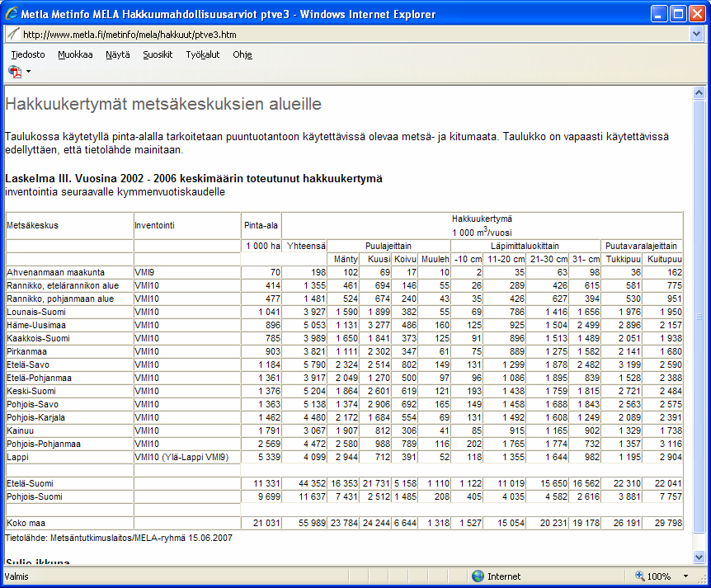Click the 'Kuusi' column header
The image size is (711, 588).
coord(379,259)
